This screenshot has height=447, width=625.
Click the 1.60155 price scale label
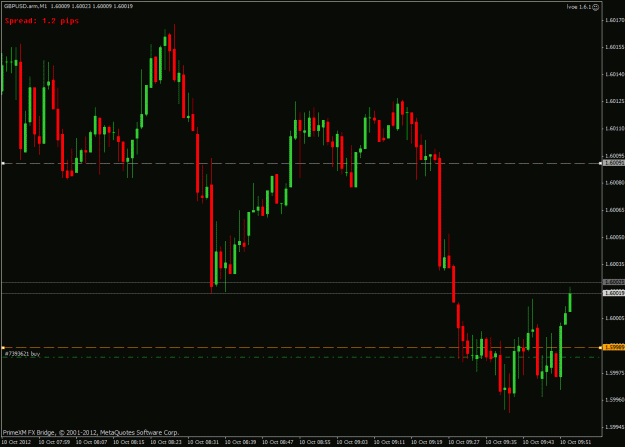(614, 47)
